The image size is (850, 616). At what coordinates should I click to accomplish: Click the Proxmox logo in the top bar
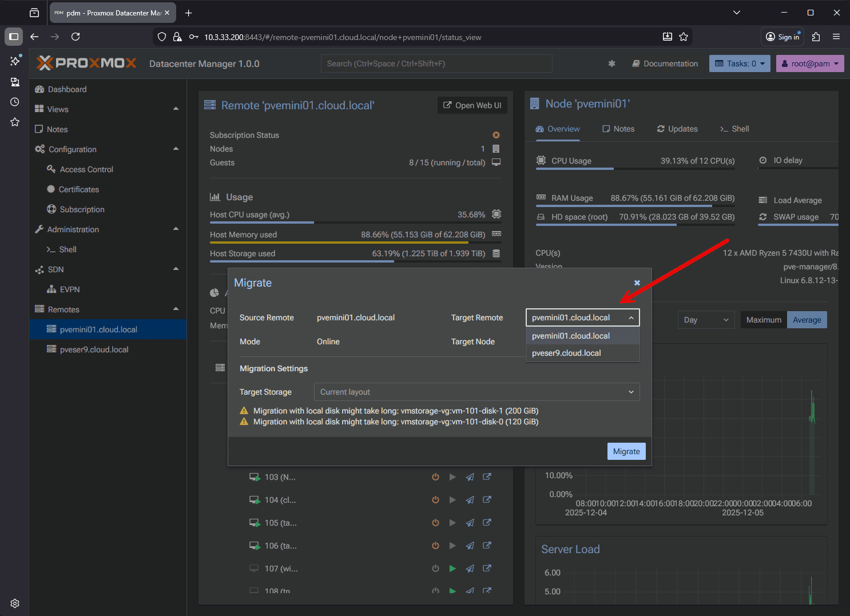[86, 63]
